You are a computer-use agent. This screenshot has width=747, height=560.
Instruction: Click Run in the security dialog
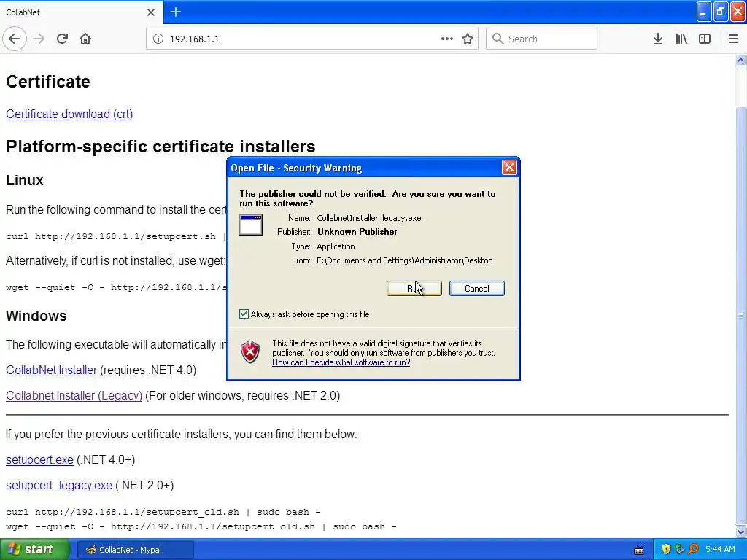pyautogui.click(x=414, y=288)
